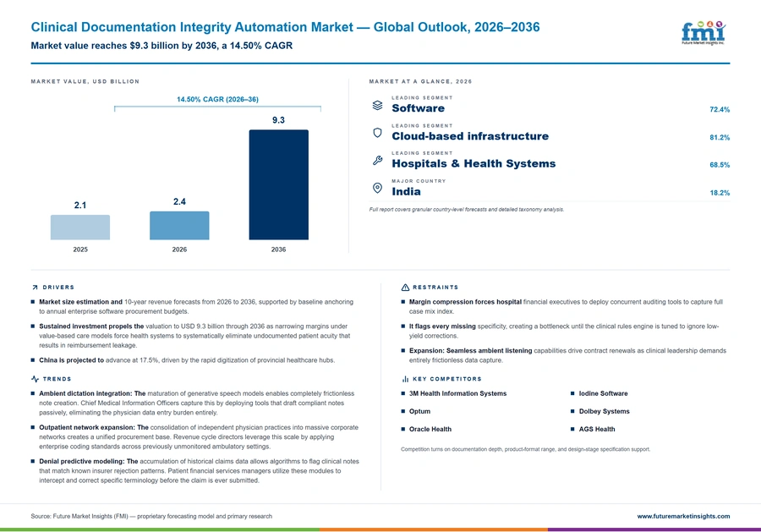The image size is (761, 532).
Task: Click the 'Competition turns on documentation depth' note
Action: point(525,449)
